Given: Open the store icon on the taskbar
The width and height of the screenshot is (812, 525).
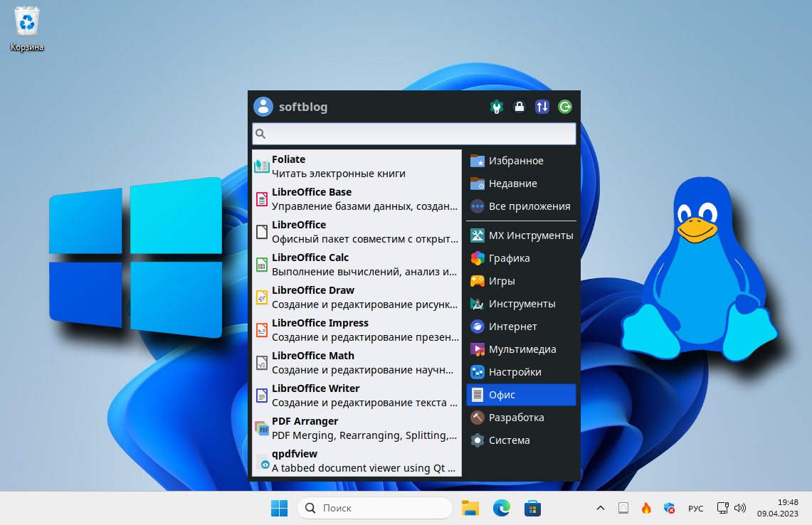Looking at the screenshot, I should 532,508.
